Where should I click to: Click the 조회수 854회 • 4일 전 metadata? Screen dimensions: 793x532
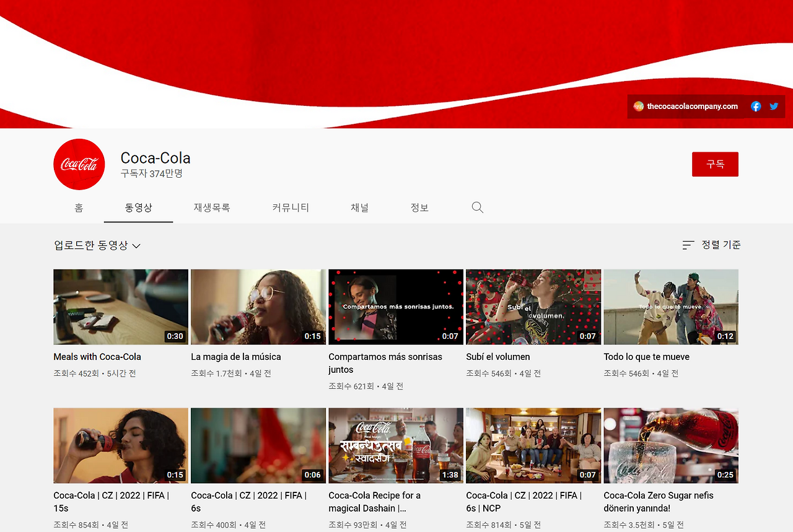tap(90, 525)
